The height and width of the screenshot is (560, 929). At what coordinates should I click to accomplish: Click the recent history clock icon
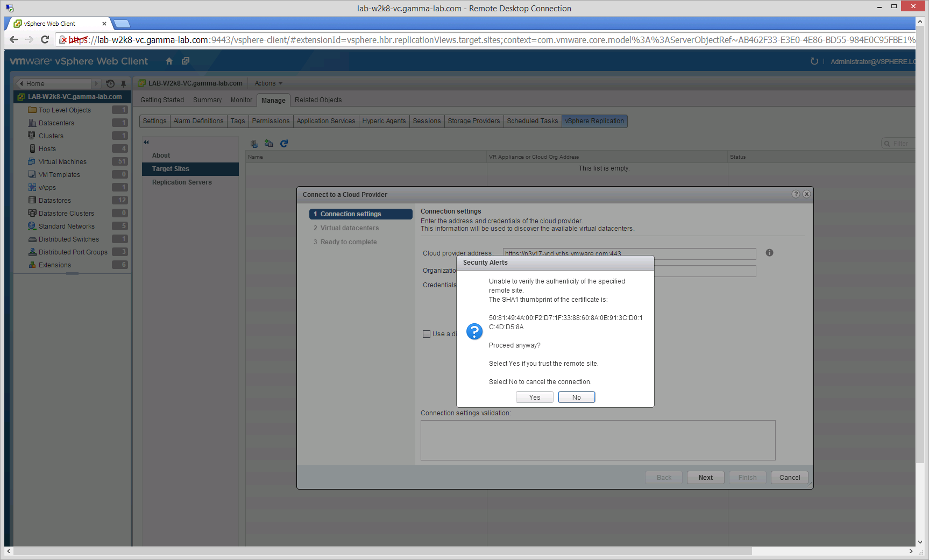point(110,83)
